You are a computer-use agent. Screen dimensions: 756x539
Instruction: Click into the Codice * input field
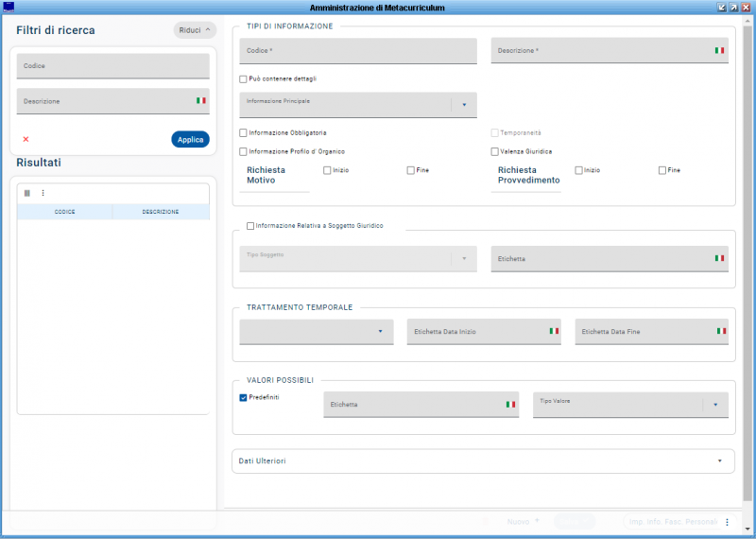point(358,51)
